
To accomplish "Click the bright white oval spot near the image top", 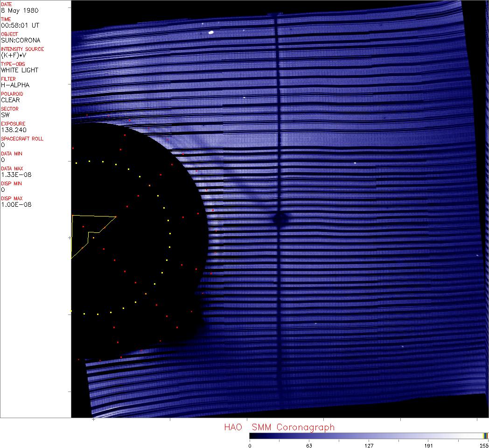I will coord(211,33).
